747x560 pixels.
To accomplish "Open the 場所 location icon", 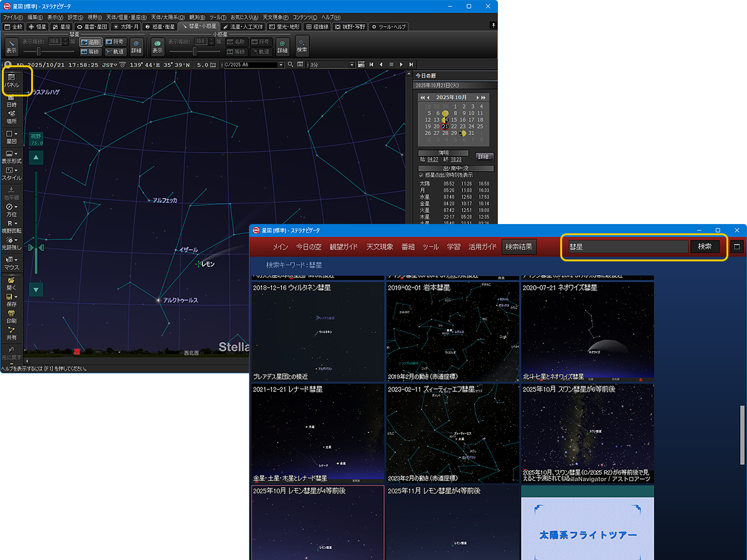I will click(11, 117).
